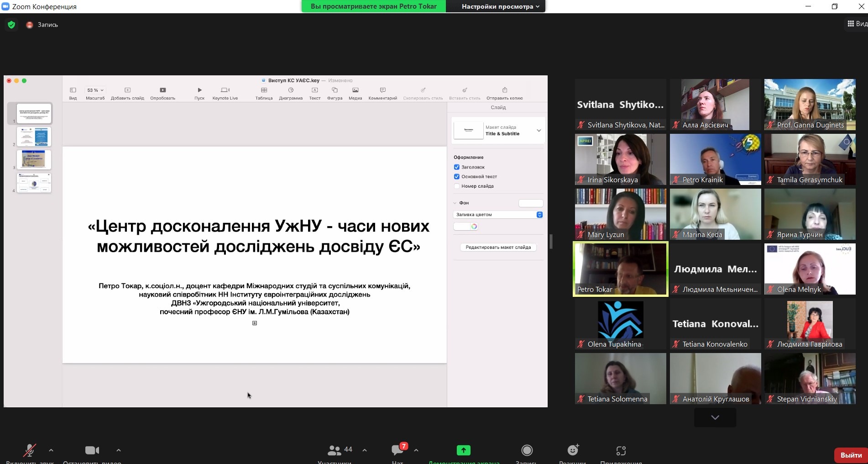Viewport: 868px width, 464px height.
Task: Expand audio options arrow next to microphone
Action: click(51, 450)
